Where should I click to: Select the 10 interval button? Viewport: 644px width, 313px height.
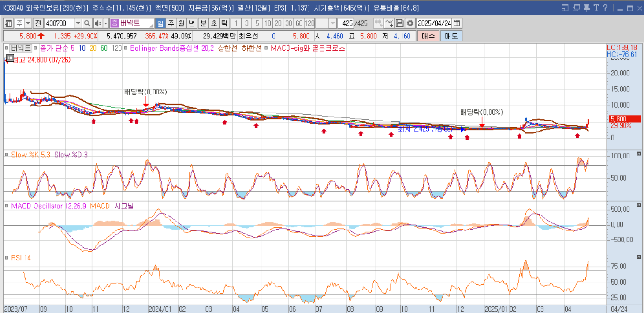pos(268,23)
